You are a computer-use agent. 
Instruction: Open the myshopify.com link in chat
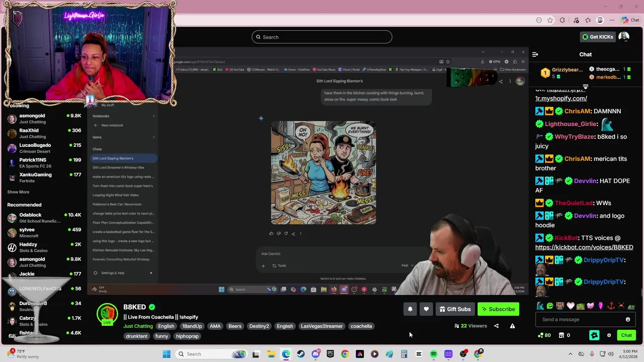[561, 99]
